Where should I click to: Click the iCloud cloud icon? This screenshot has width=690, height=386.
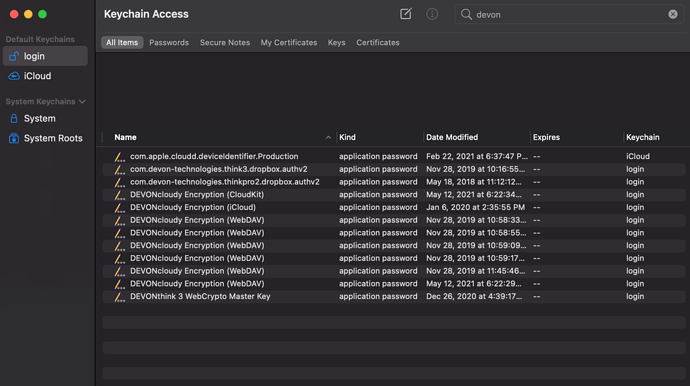tap(14, 76)
